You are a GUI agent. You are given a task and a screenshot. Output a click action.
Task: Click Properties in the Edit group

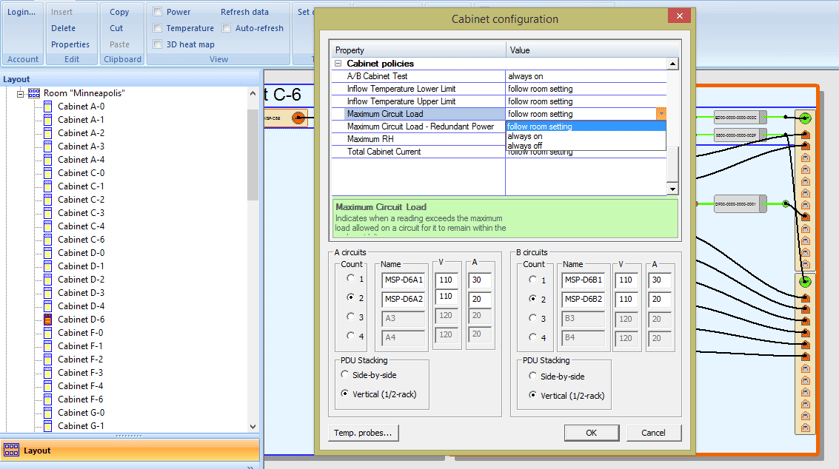point(70,44)
